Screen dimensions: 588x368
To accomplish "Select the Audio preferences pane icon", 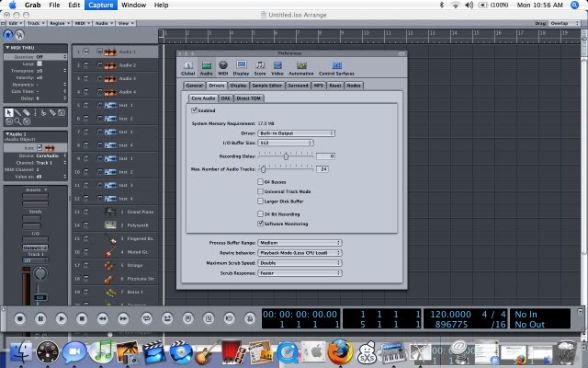I will (x=206, y=68).
